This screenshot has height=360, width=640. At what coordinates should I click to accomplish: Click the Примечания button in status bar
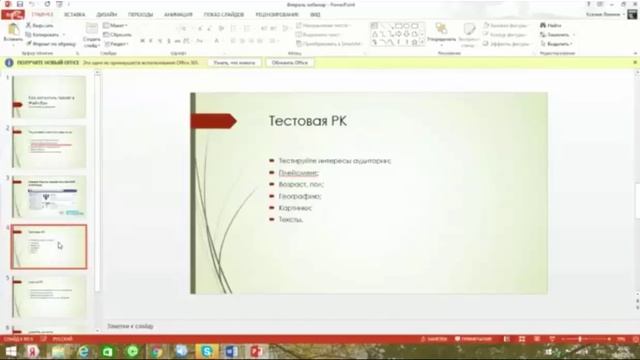[x=473, y=339]
